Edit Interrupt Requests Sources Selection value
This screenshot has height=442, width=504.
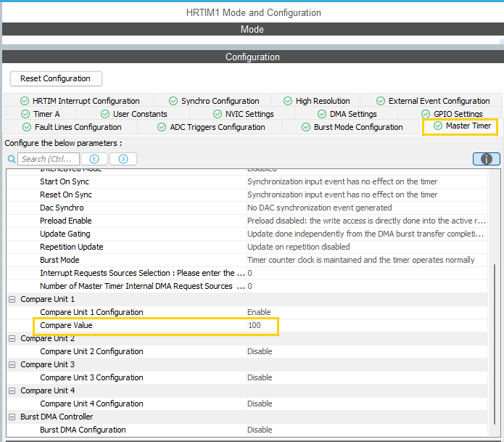[367, 273]
